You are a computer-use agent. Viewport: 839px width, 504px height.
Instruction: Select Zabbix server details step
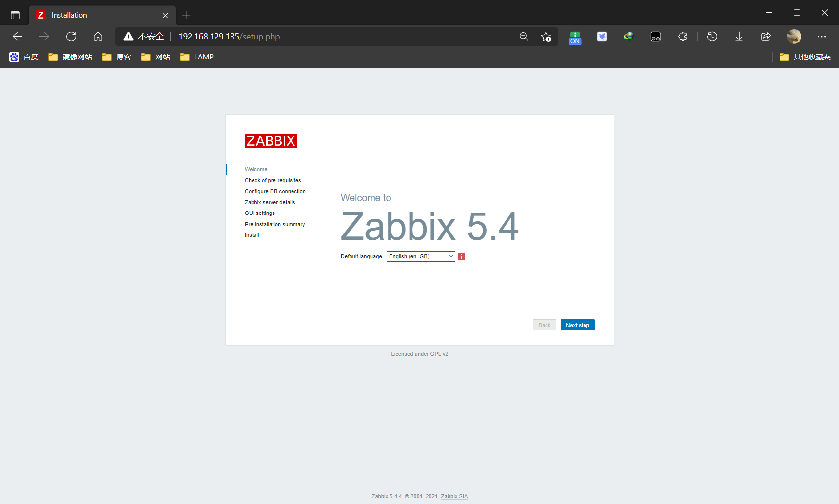(x=270, y=202)
